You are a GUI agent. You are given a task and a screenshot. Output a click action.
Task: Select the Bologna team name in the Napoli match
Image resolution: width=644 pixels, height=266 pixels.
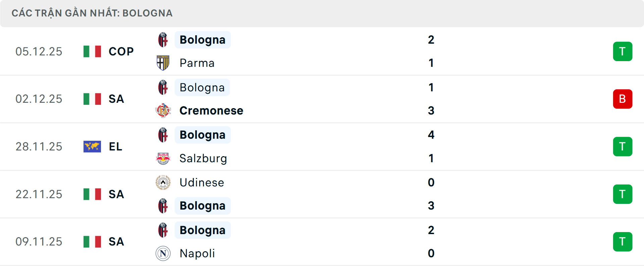click(x=202, y=230)
